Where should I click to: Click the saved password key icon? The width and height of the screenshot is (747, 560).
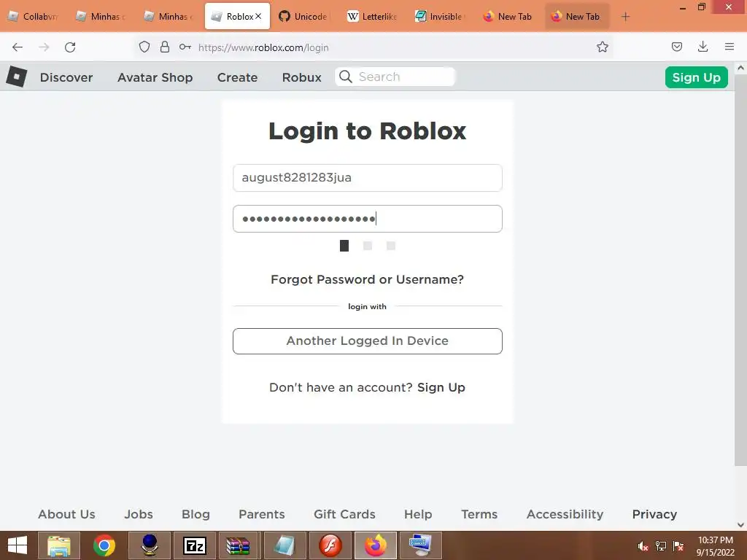185,47
